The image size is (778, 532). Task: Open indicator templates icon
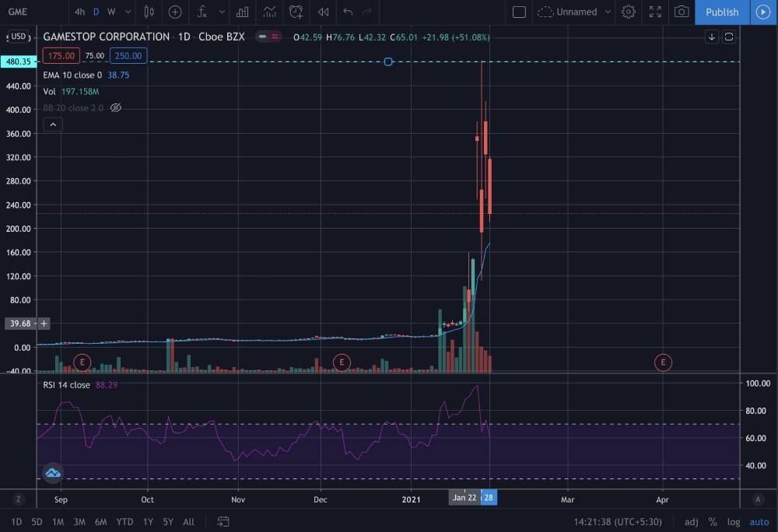(269, 12)
